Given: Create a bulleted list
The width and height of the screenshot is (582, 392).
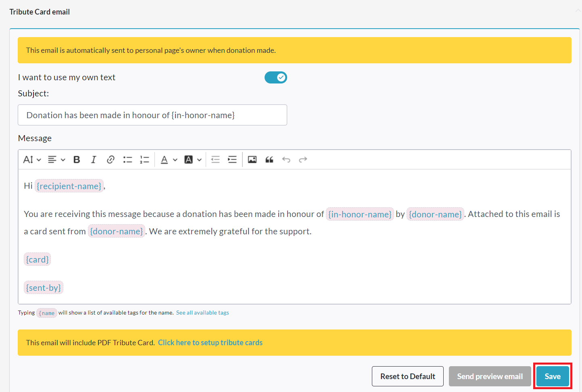Looking at the screenshot, I should [127, 160].
